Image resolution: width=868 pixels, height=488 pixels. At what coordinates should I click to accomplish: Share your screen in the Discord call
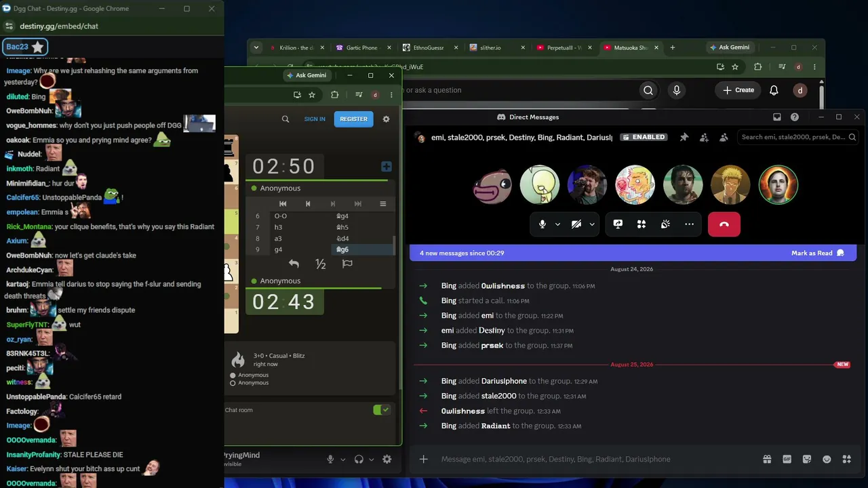click(618, 224)
